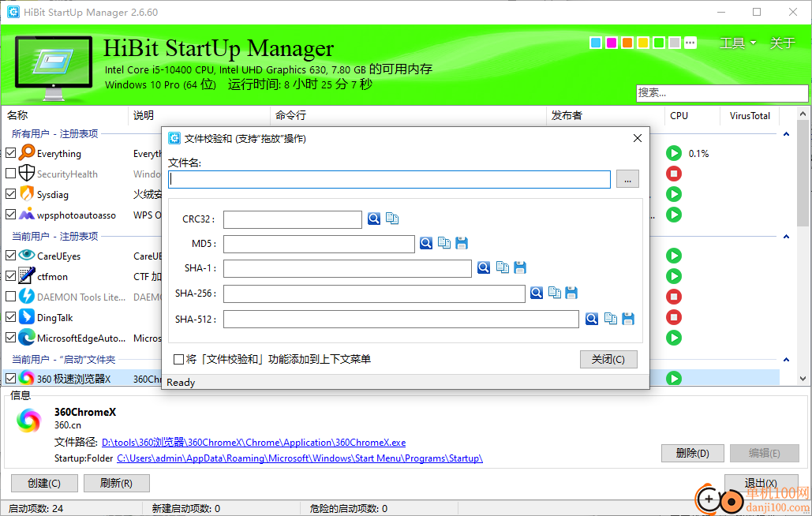812x516 pixels.
Task: Click the green running icon for Sysdiag
Action: [x=674, y=195]
